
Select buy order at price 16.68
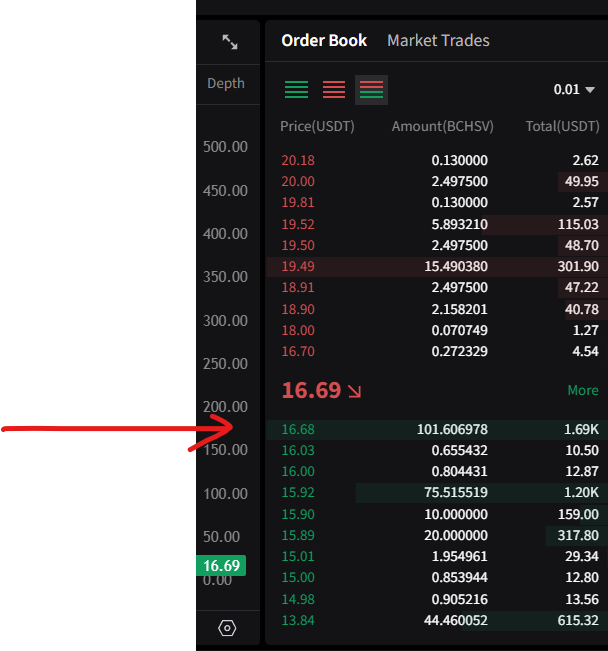437,429
